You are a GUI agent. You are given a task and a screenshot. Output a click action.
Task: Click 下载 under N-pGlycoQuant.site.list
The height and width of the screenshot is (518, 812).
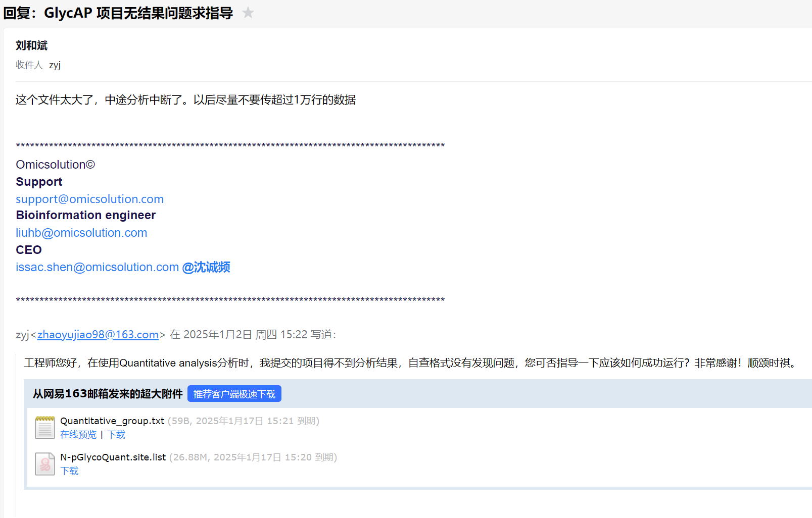(x=69, y=471)
